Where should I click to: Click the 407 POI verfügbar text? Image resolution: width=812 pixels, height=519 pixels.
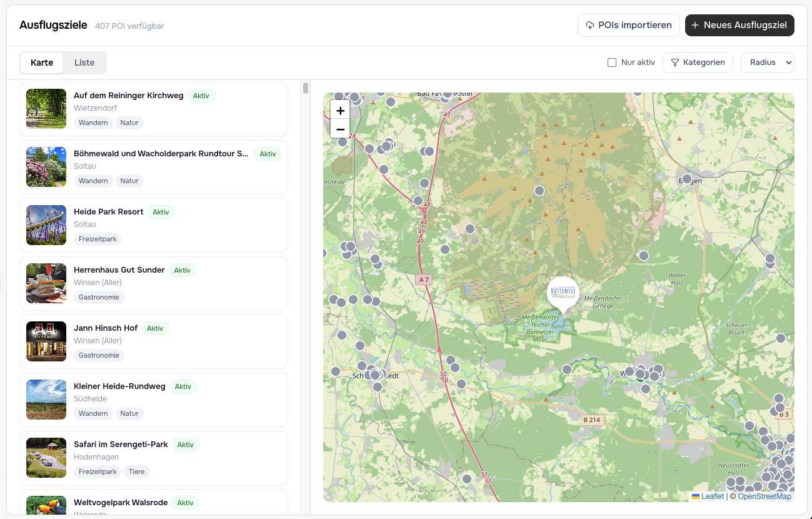point(129,26)
